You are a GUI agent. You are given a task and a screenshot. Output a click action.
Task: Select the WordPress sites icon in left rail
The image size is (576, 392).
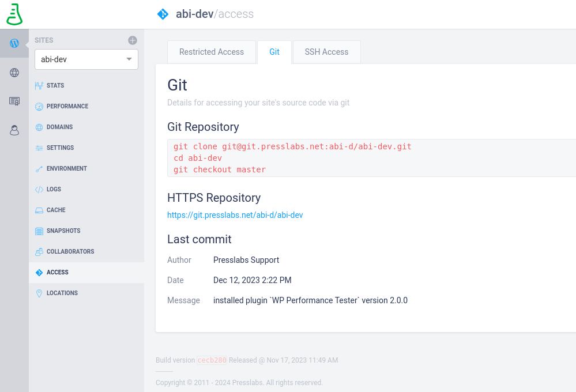pos(14,43)
